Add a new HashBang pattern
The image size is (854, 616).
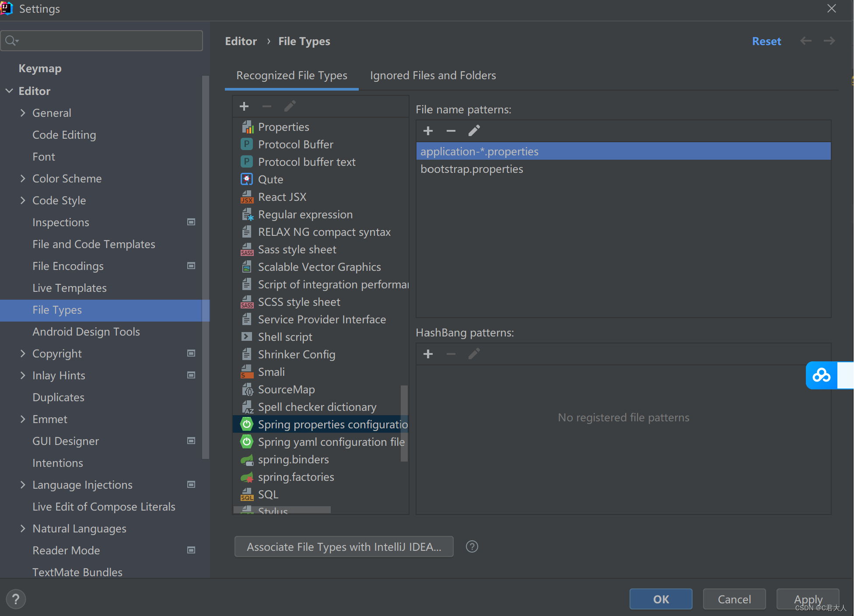428,354
